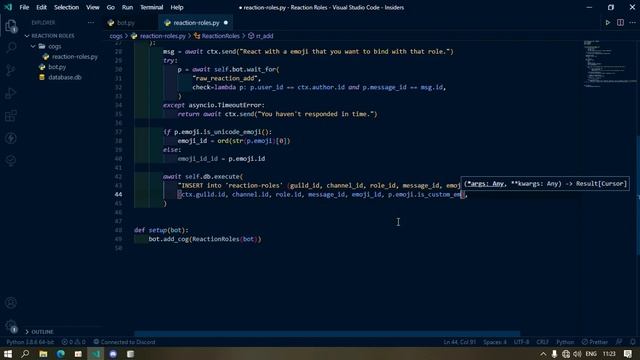Click the setup function definition line

click(161, 230)
